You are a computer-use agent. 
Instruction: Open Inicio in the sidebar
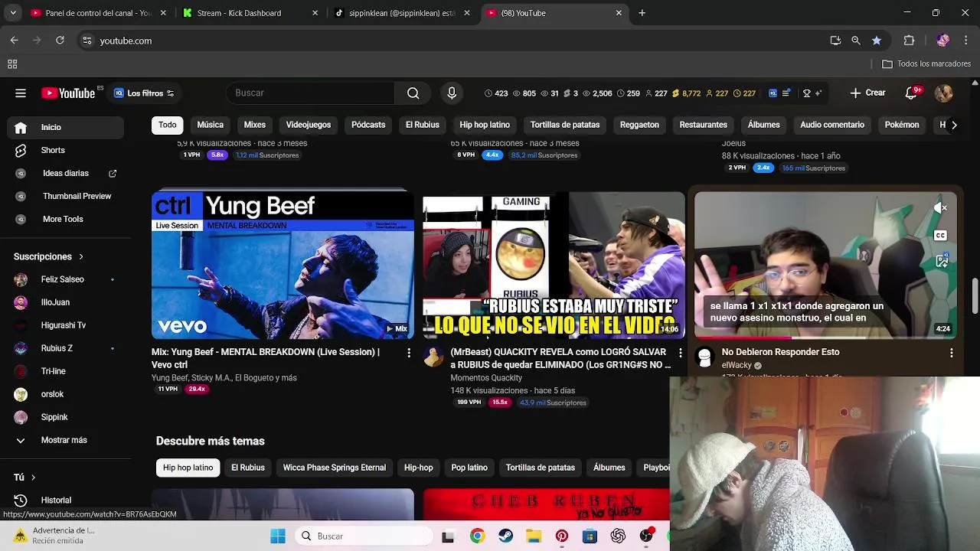(x=67, y=127)
